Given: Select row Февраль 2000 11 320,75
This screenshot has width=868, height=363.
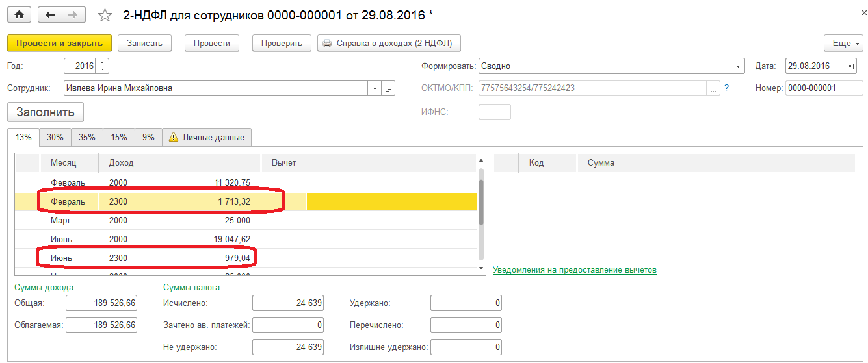Looking at the screenshot, I should point(246,182).
